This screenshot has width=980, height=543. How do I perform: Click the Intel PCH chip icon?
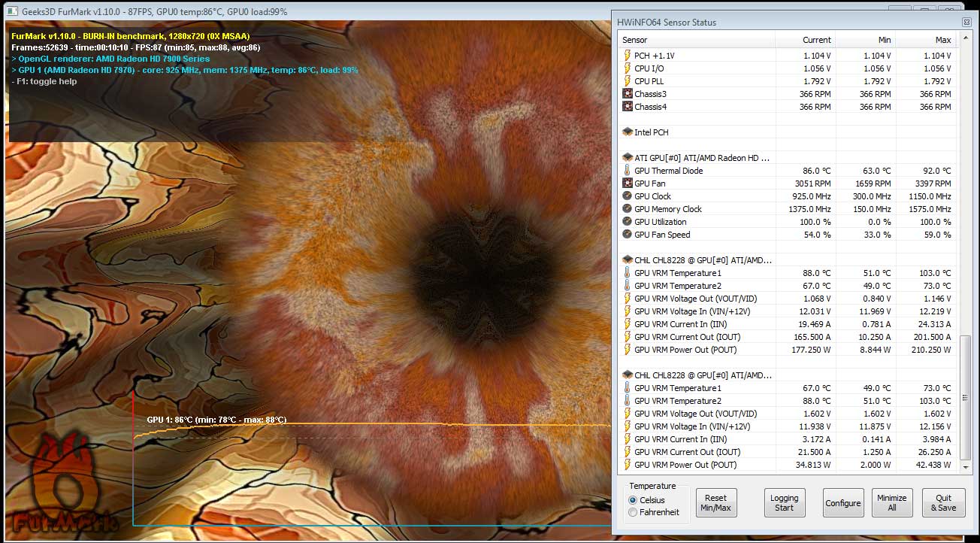coord(628,132)
